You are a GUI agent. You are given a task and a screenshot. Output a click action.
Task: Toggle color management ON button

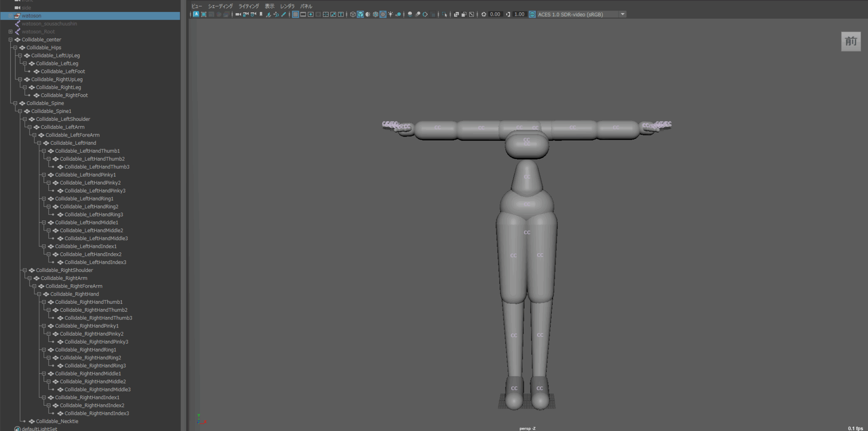[x=532, y=14]
